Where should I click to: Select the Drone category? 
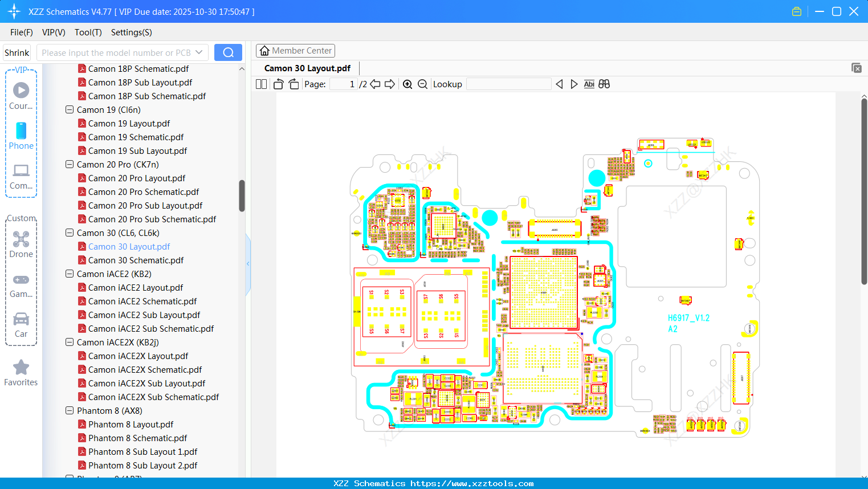(21, 244)
